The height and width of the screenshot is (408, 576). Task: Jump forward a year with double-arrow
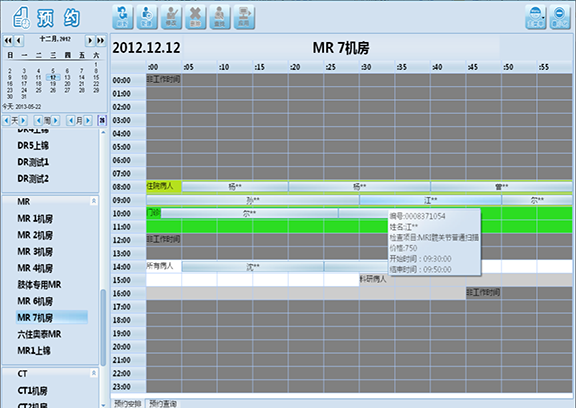101,40
